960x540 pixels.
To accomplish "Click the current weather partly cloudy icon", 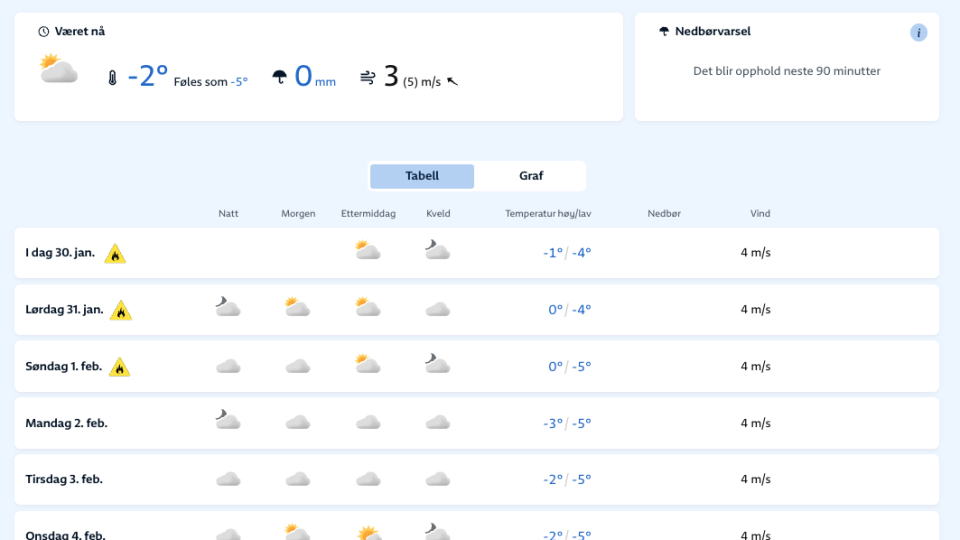I will pos(59,70).
